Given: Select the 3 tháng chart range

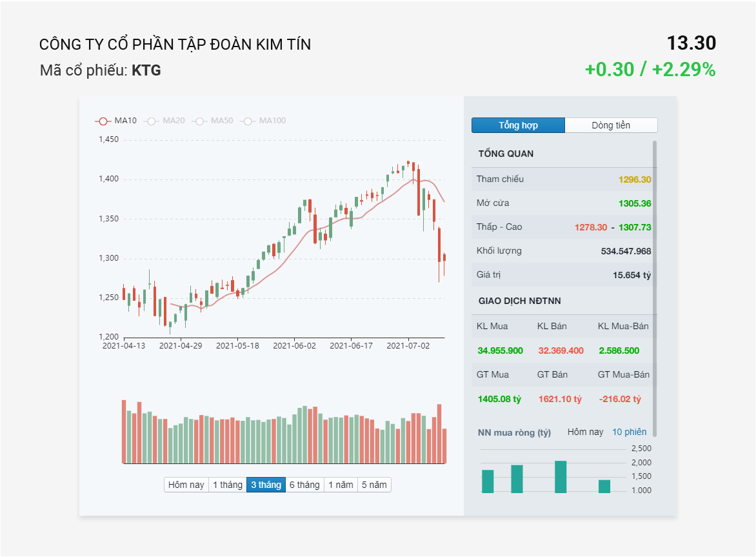Looking at the screenshot, I should [266, 485].
